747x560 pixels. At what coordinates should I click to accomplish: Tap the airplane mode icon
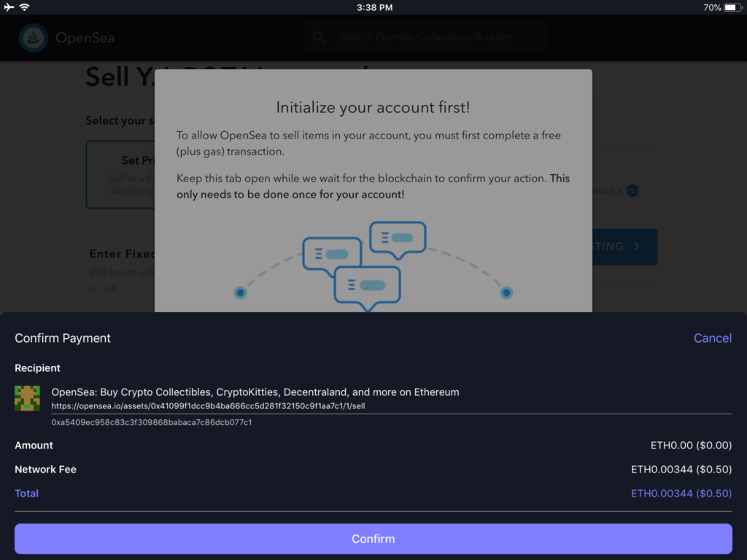pyautogui.click(x=9, y=7)
